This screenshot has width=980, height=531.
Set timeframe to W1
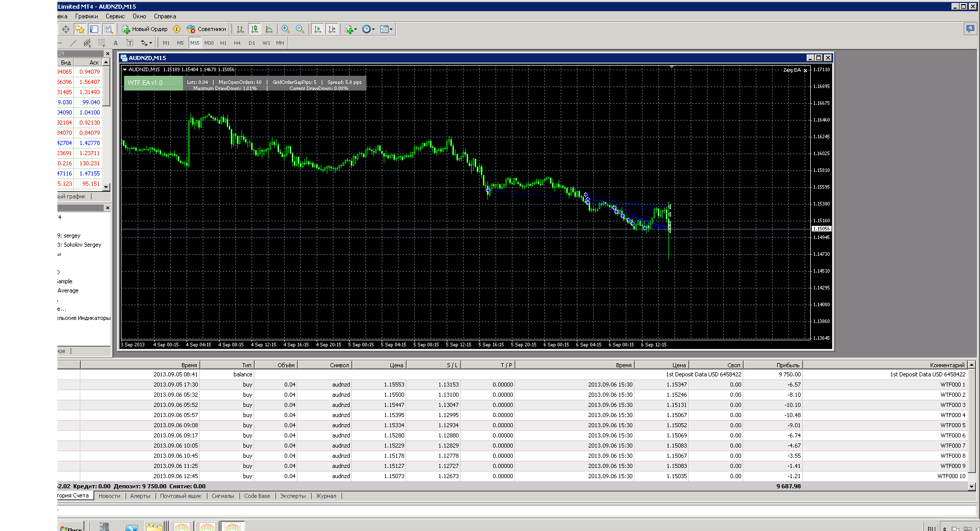[x=266, y=43]
